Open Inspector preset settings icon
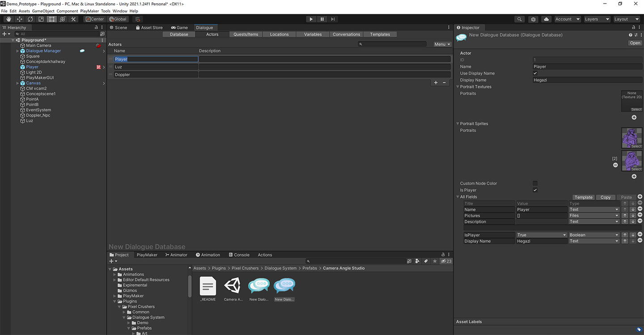This screenshot has height=335, width=644. 636,35
